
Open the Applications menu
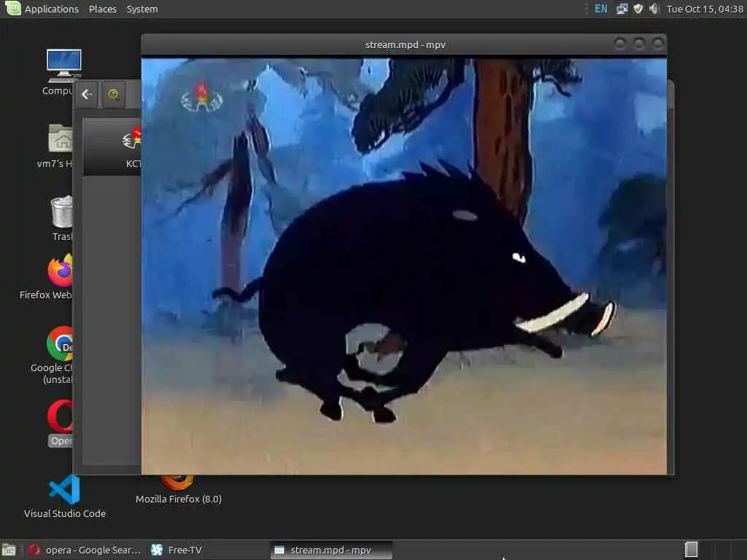[x=52, y=9]
